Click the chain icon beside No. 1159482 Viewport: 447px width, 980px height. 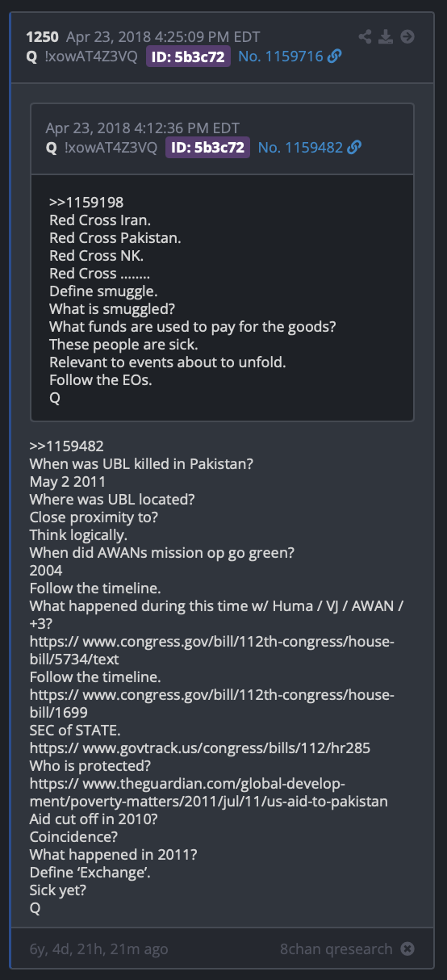click(x=353, y=148)
